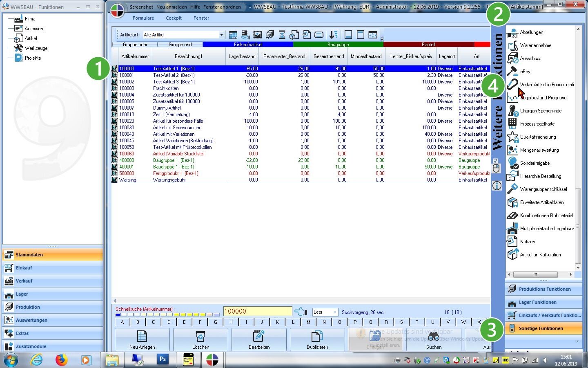Open Photoshop from the taskbar
Viewport: 588px width, 368px height.
tap(163, 360)
